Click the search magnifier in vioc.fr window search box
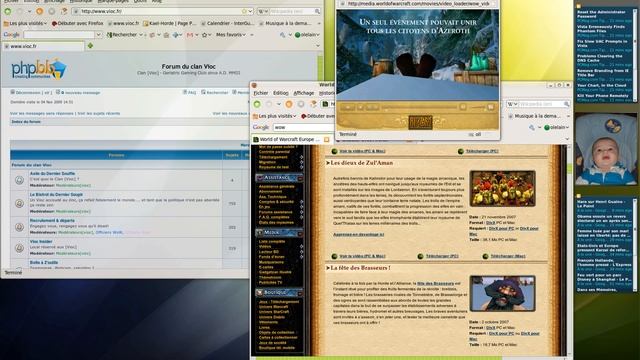 [317, 11]
